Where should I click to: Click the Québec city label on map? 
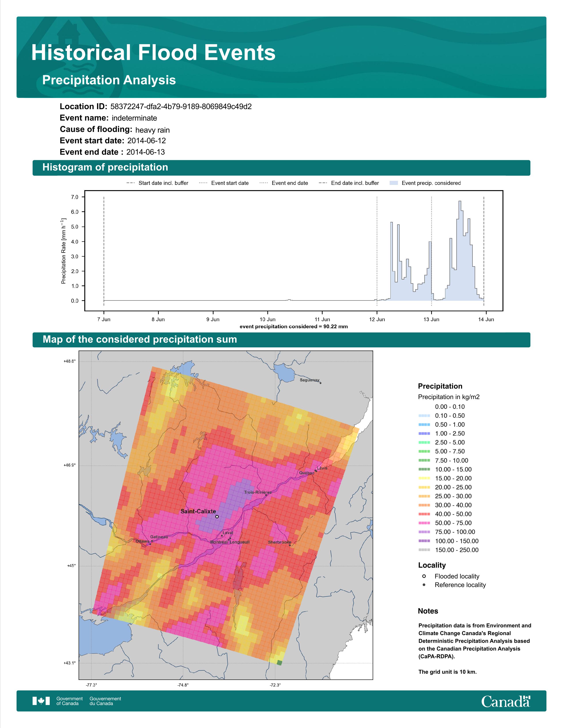pos(306,473)
